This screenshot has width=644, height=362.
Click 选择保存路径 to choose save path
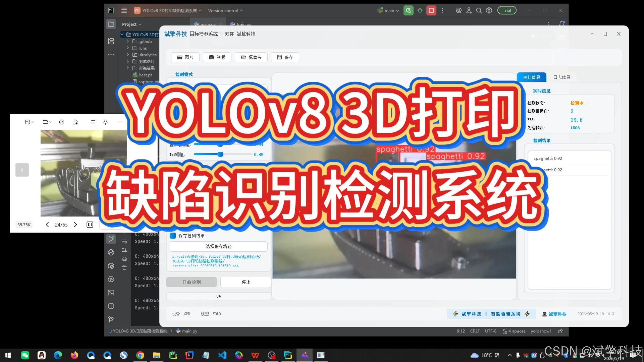coord(218,246)
